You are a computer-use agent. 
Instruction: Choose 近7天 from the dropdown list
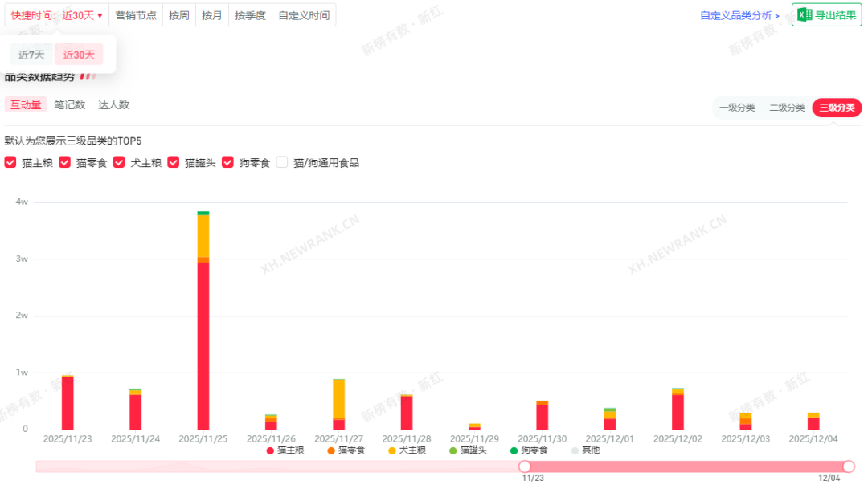[31, 55]
